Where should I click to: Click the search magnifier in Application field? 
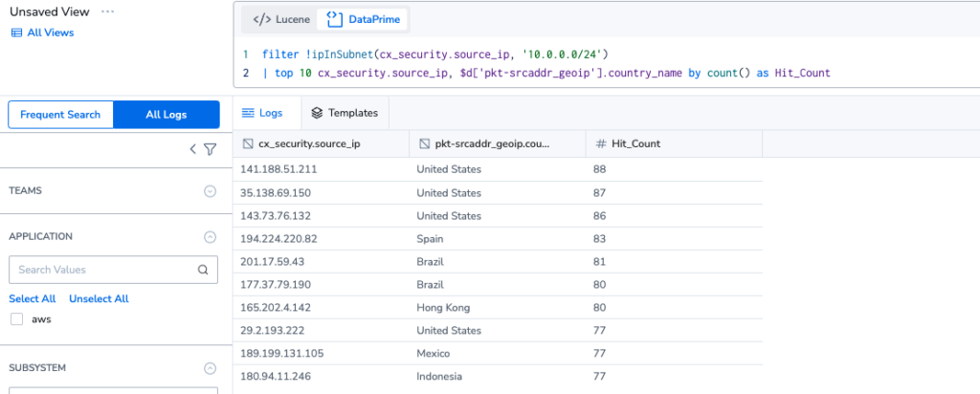coord(203,270)
